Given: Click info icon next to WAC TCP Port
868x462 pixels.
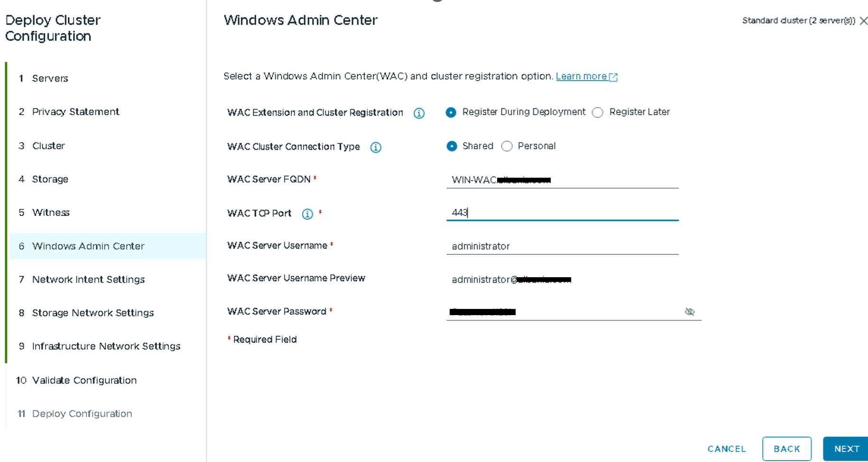Looking at the screenshot, I should (x=307, y=214).
